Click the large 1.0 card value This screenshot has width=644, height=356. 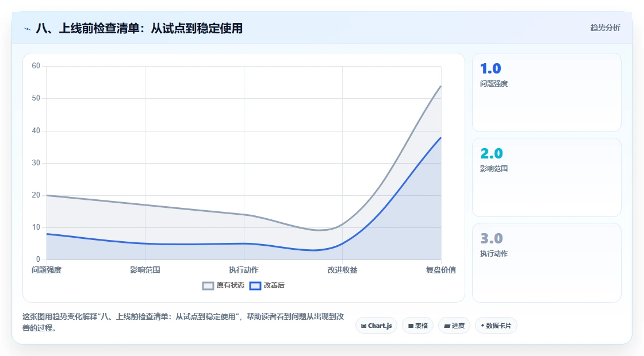[x=490, y=68]
